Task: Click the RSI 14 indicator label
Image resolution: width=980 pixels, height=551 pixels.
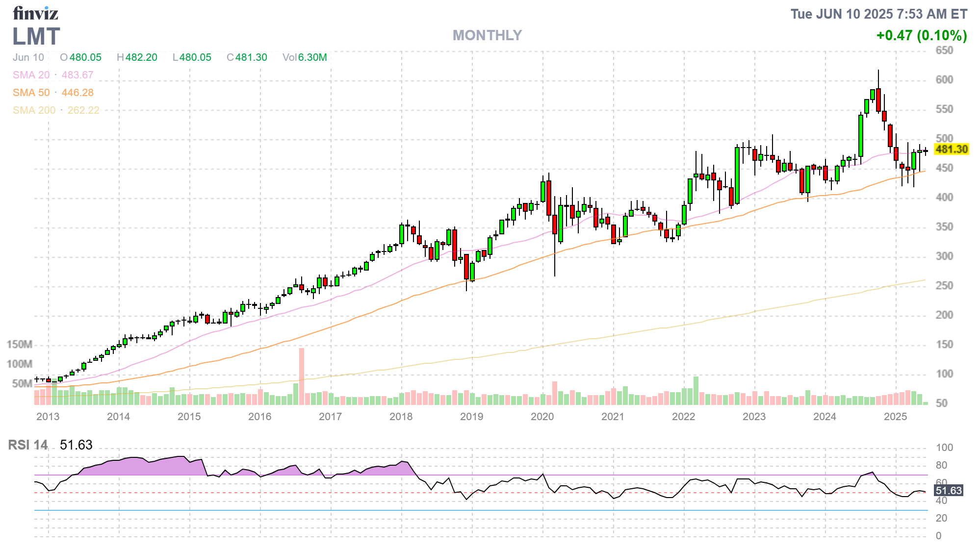Action: tap(28, 445)
